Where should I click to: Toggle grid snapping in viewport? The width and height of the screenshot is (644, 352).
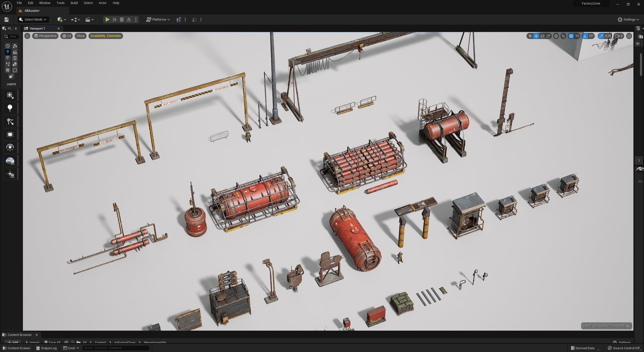[571, 36]
